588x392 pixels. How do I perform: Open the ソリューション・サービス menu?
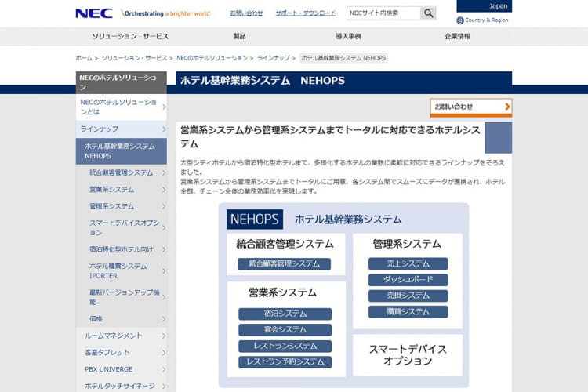click(130, 36)
